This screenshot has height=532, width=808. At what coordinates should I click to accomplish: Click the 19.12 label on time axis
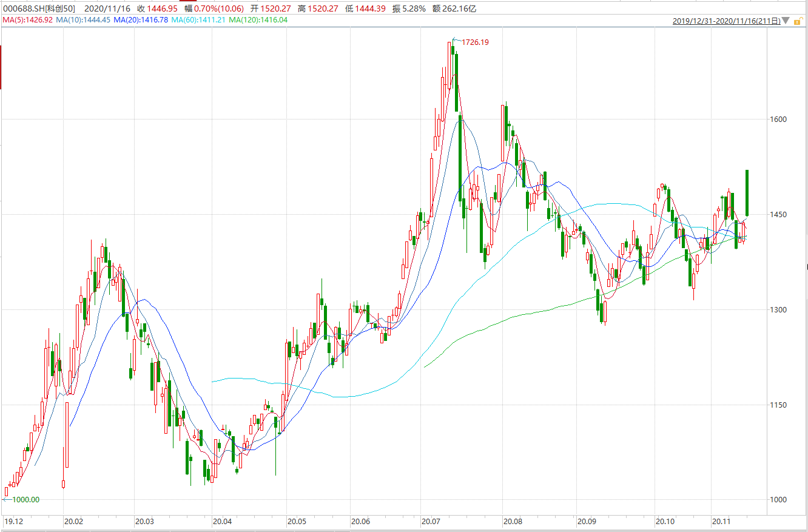[x=13, y=521]
